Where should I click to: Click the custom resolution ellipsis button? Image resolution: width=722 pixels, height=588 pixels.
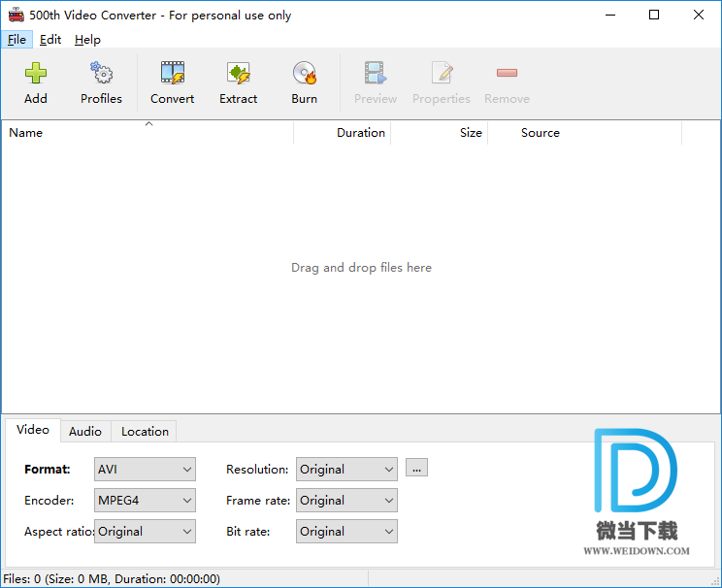tap(416, 468)
